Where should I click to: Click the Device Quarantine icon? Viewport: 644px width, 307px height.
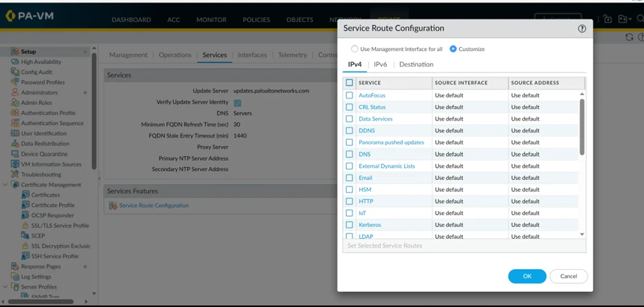tap(15, 154)
